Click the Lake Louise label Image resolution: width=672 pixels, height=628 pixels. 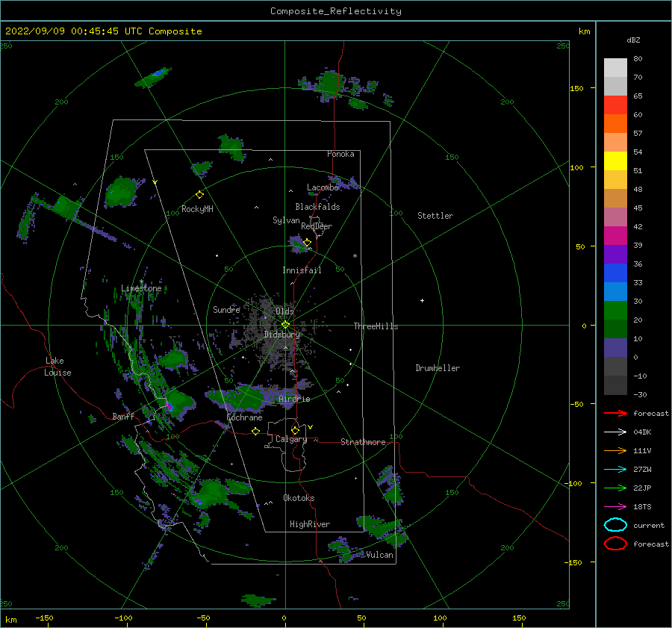pos(57,367)
